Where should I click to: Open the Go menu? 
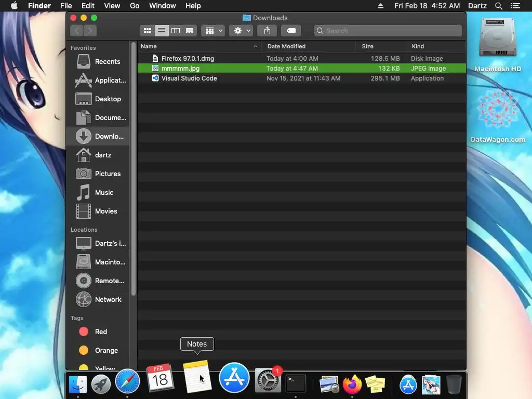click(x=135, y=6)
